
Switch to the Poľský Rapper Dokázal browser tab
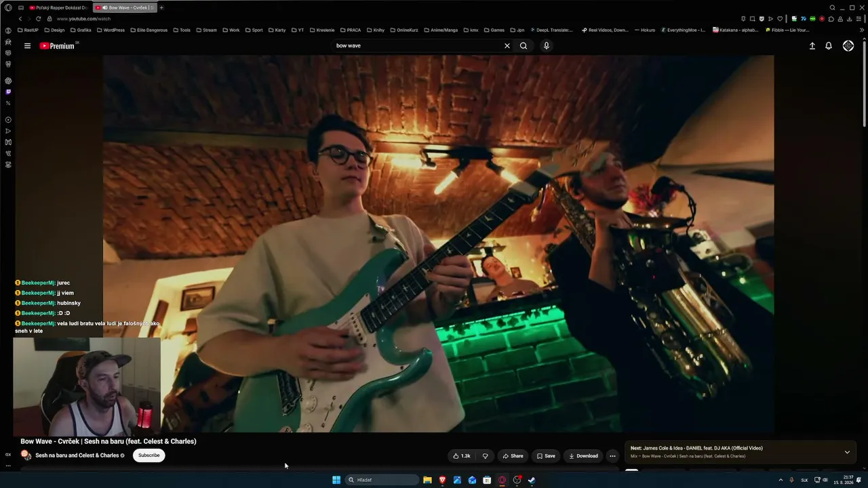tap(58, 7)
